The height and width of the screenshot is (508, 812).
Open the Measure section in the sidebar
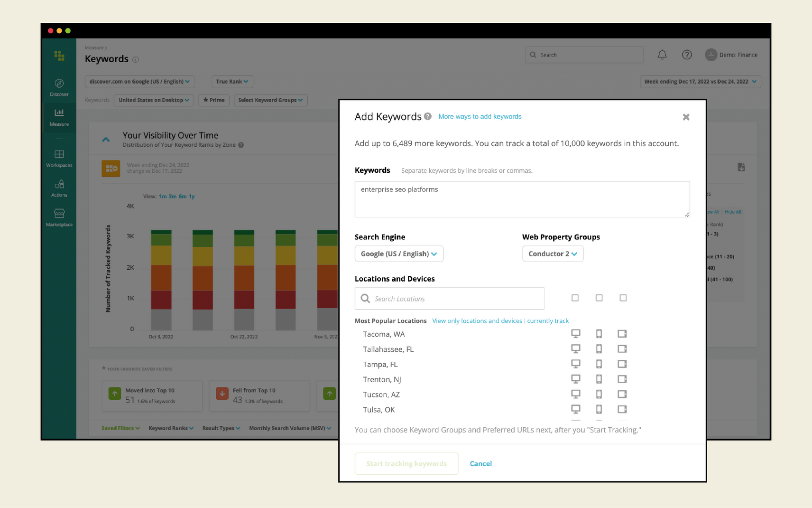pyautogui.click(x=59, y=117)
